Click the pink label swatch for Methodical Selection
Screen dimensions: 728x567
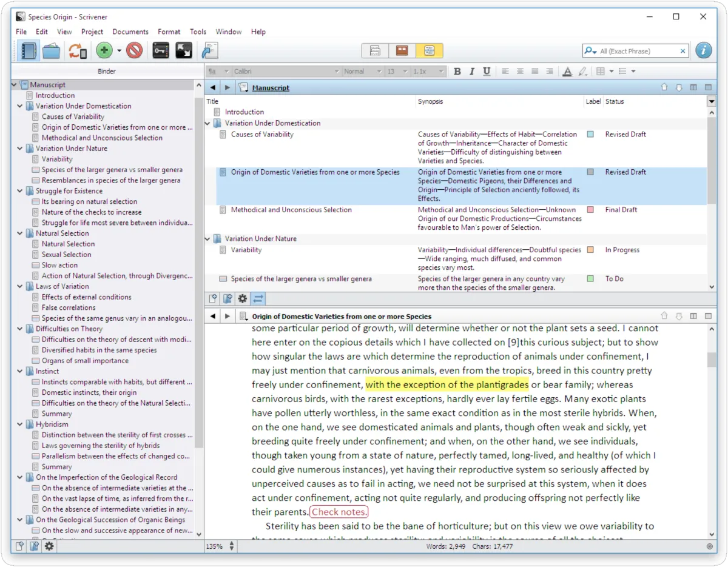point(590,210)
